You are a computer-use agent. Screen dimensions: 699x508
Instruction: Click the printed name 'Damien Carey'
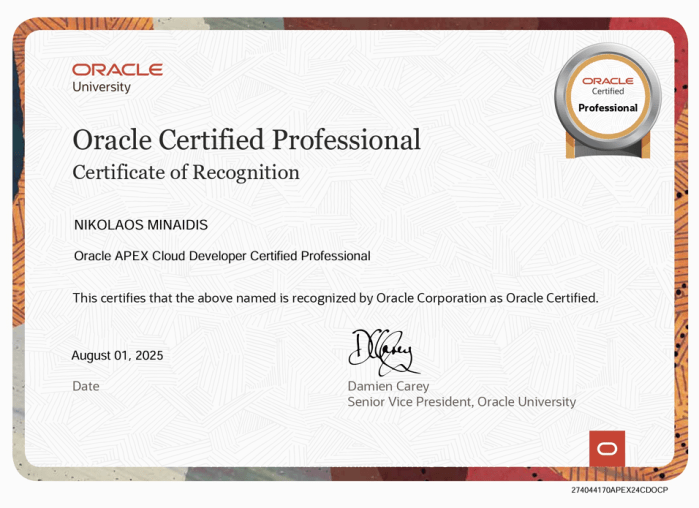[x=388, y=386]
